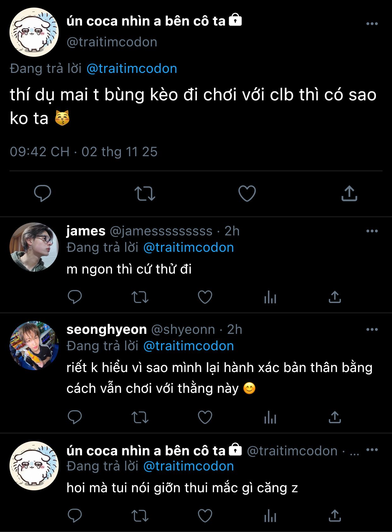
Task: Open the @jamessssssssss handle
Action: [x=161, y=231]
